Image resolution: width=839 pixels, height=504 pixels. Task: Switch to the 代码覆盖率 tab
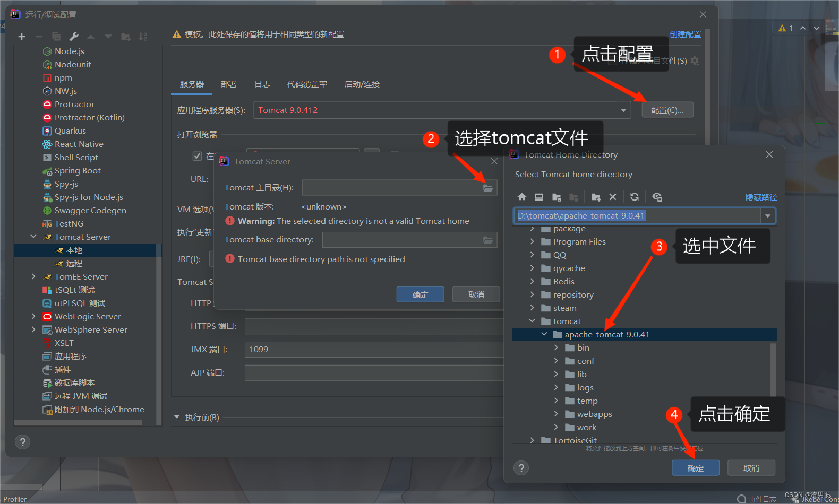coord(307,84)
